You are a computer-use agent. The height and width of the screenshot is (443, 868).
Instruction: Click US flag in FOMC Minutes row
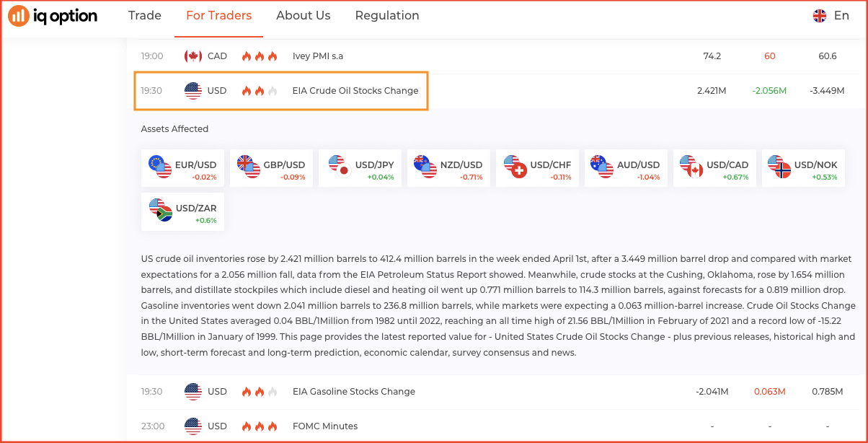(192, 426)
